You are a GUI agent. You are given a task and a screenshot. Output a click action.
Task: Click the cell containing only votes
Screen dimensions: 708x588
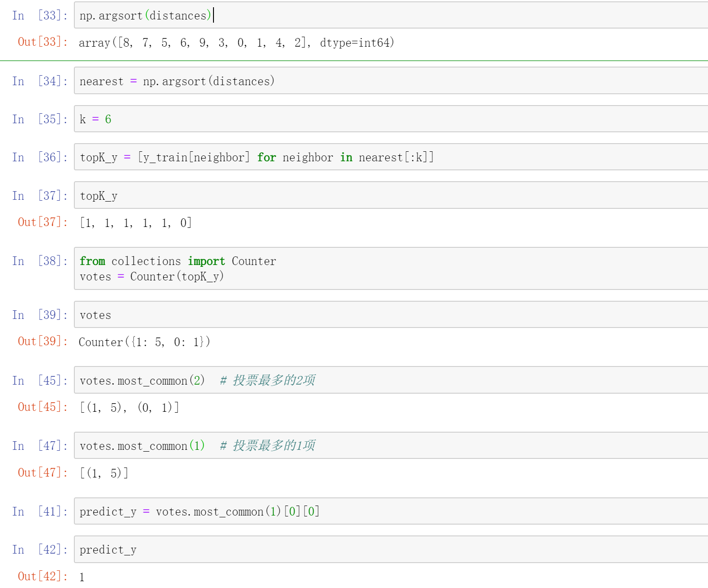[390, 315]
